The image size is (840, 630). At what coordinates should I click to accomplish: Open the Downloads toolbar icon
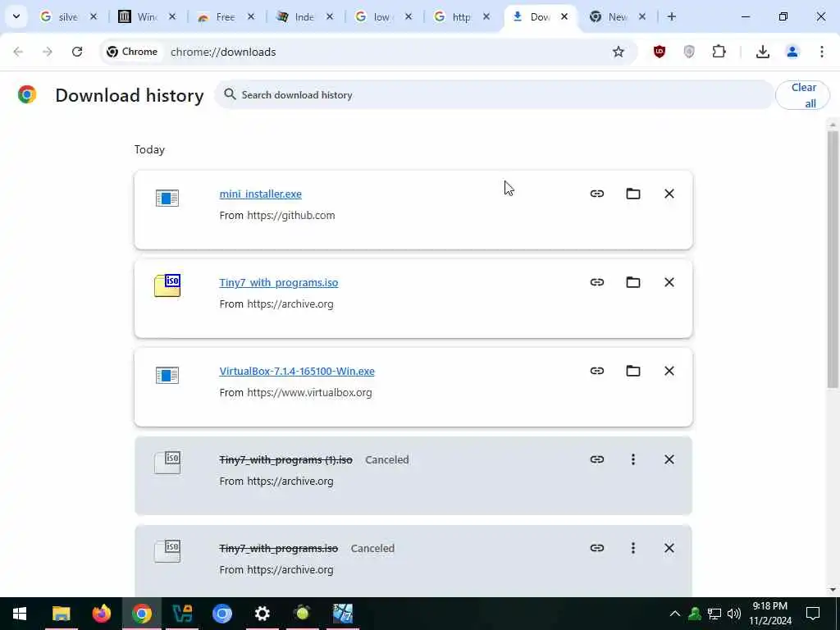point(762,52)
